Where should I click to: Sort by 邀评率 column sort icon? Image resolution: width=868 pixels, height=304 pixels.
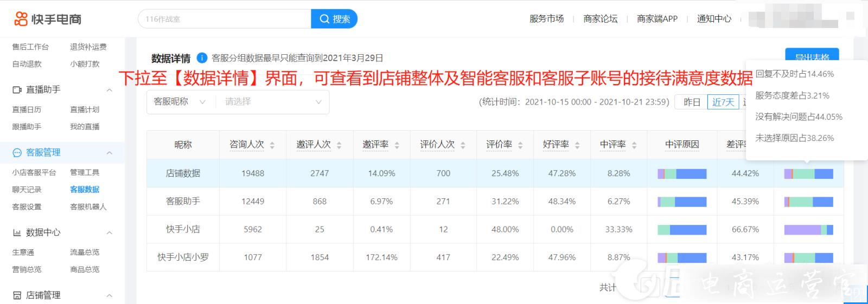[x=397, y=145]
